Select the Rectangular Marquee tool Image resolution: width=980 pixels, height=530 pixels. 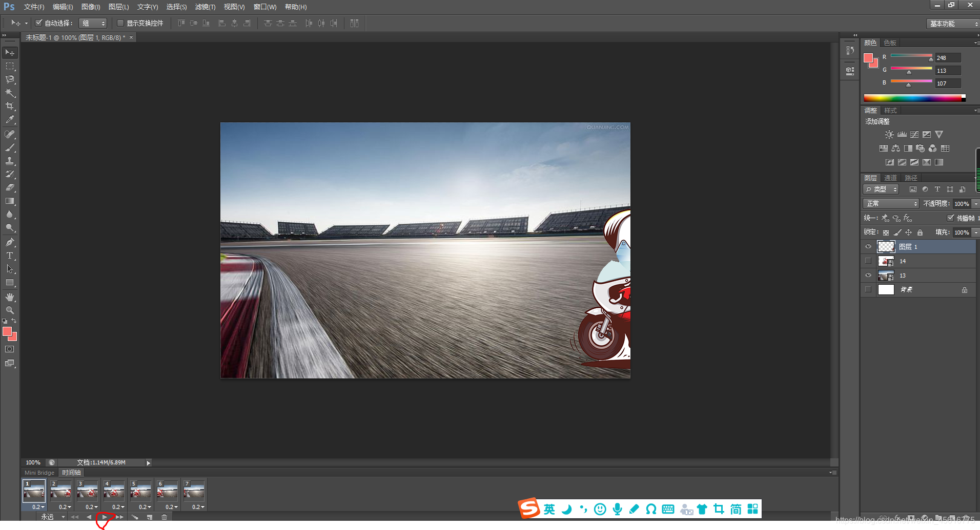point(10,66)
